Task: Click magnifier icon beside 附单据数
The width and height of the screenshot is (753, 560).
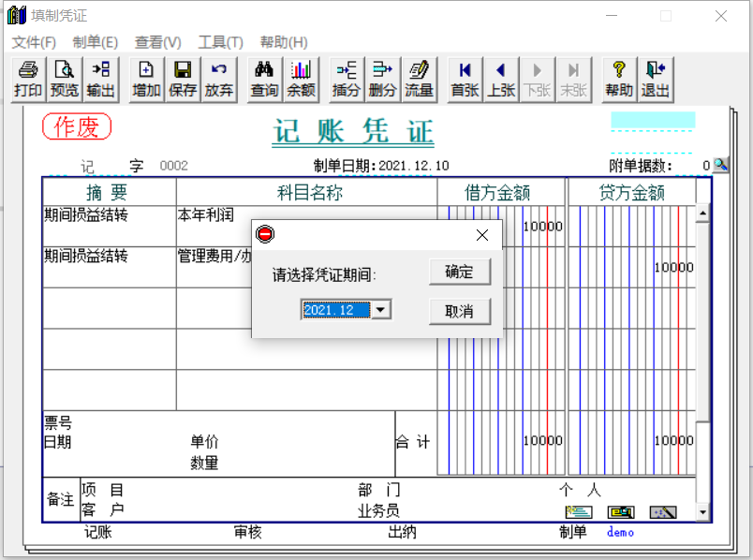Action: click(720, 165)
